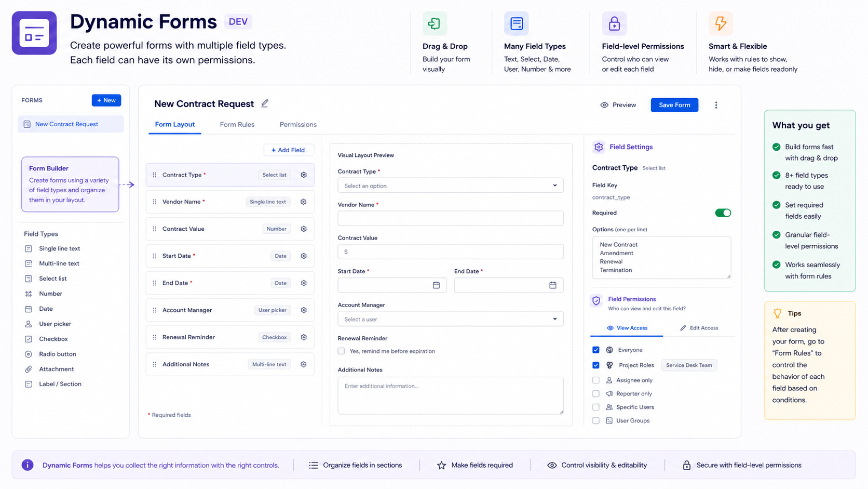Check the Assignee only checkbox
Viewport: 868px width, 489px height.
596,380
